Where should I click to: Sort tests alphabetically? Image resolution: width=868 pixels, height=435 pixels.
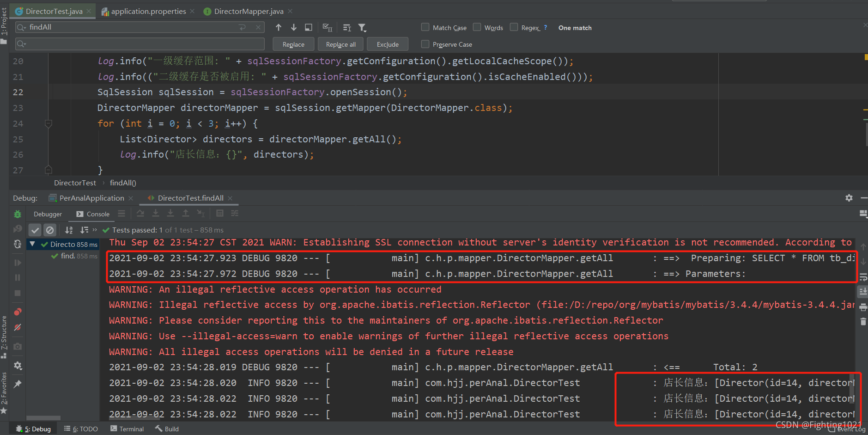point(69,230)
